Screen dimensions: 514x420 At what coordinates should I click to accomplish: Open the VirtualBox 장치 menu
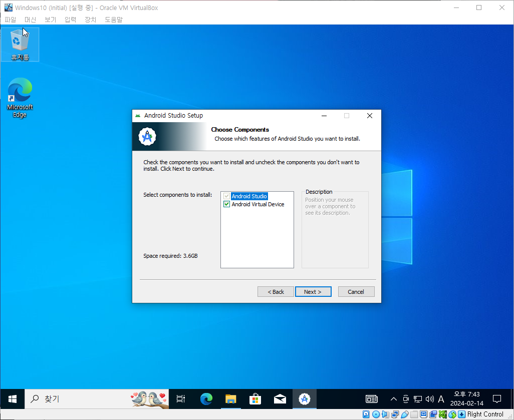[x=90, y=20]
